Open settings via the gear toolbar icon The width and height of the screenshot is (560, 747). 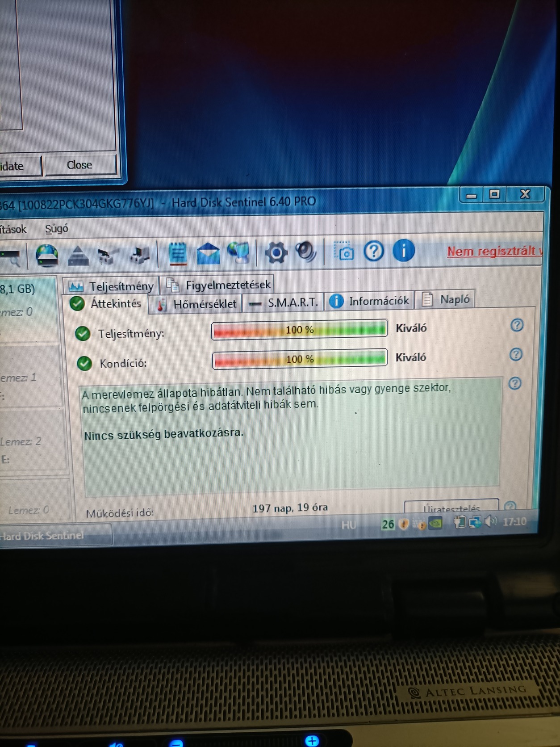[x=276, y=253]
